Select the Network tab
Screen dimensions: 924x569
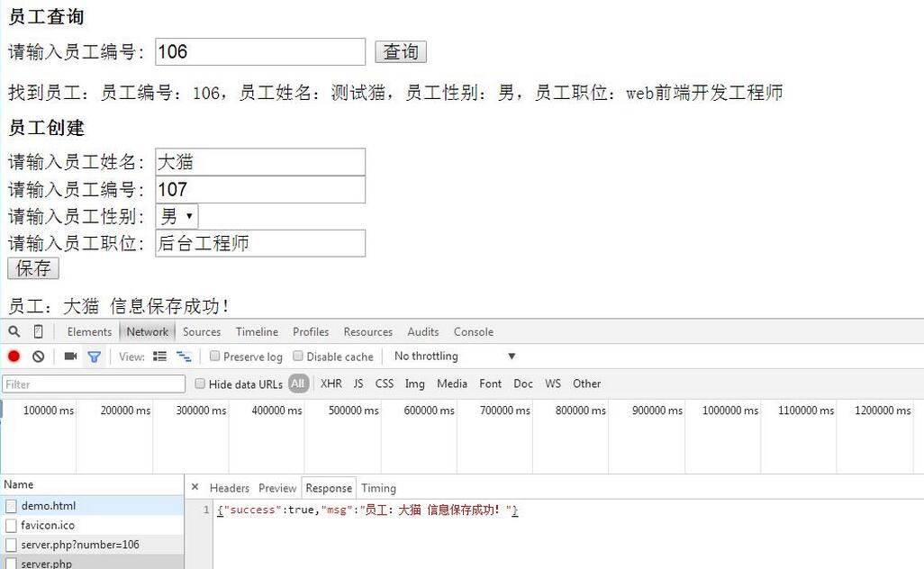148,331
